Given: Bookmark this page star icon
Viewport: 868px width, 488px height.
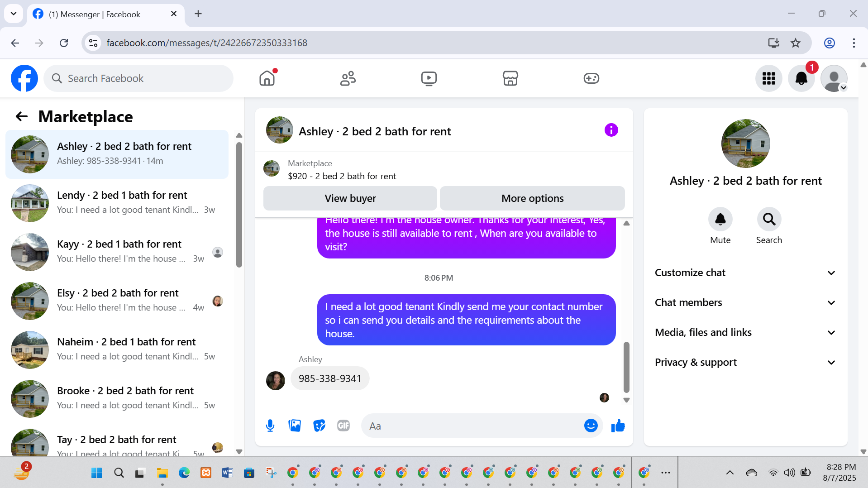Looking at the screenshot, I should click(796, 43).
